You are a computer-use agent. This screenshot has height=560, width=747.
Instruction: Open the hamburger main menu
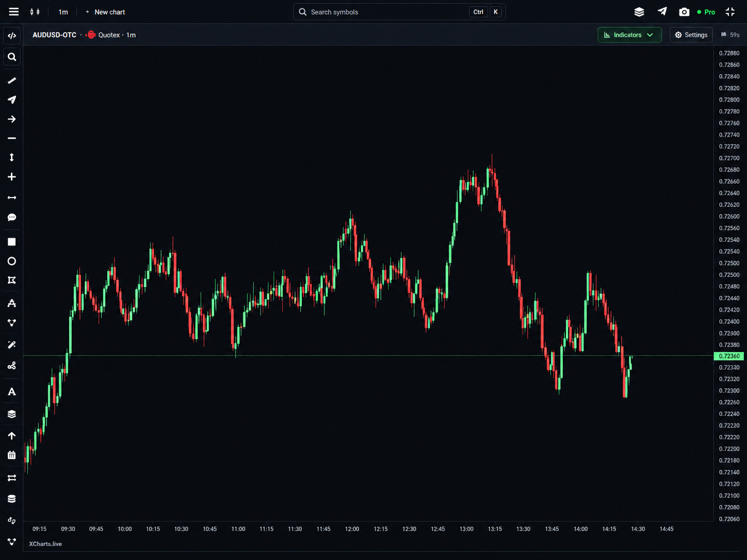[14, 12]
